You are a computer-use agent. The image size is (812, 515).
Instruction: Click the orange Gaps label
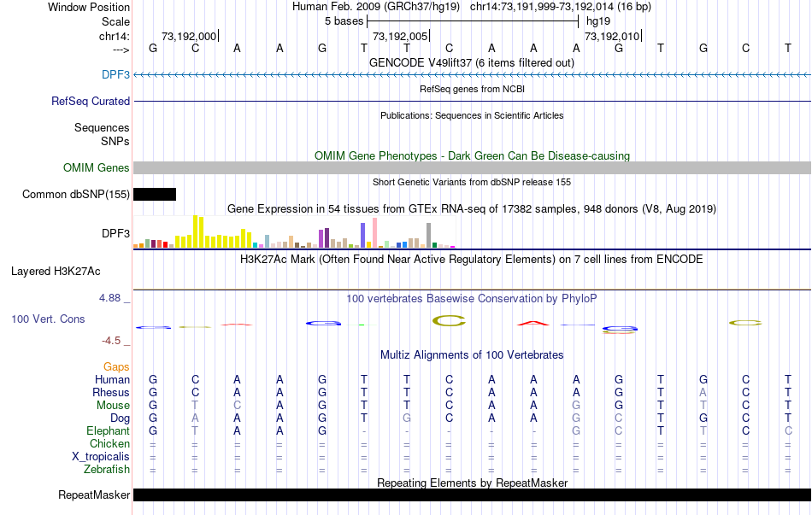(116, 367)
